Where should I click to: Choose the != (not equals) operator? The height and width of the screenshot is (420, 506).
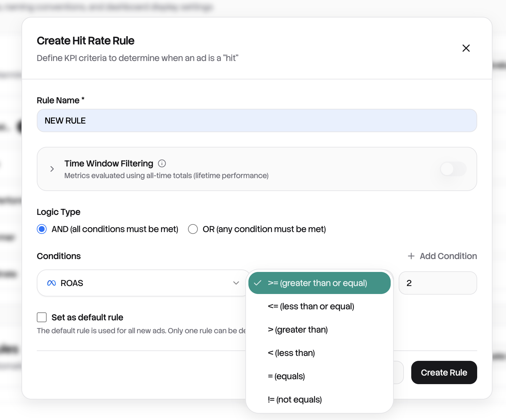pos(294,399)
